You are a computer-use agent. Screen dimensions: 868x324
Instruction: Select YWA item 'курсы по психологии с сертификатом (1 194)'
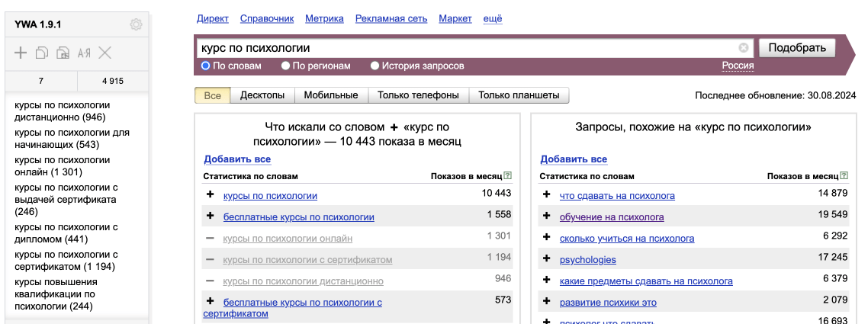[x=66, y=261]
